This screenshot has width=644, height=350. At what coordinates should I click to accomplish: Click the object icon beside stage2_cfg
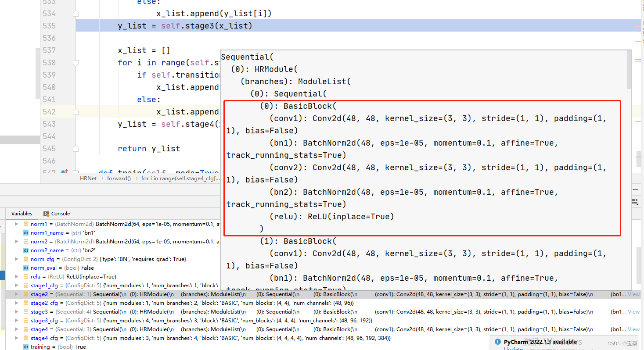(26, 303)
